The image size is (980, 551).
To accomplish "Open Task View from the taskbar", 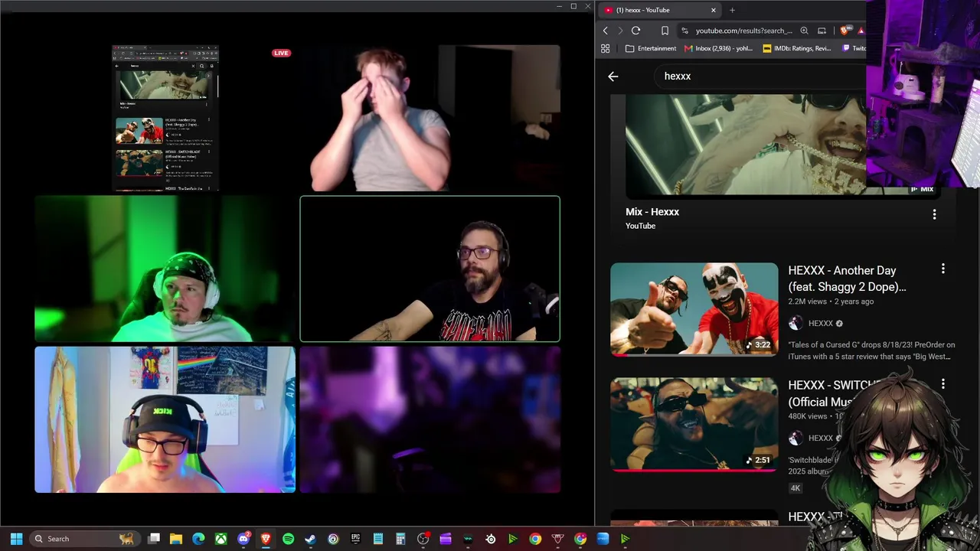I will click(154, 539).
